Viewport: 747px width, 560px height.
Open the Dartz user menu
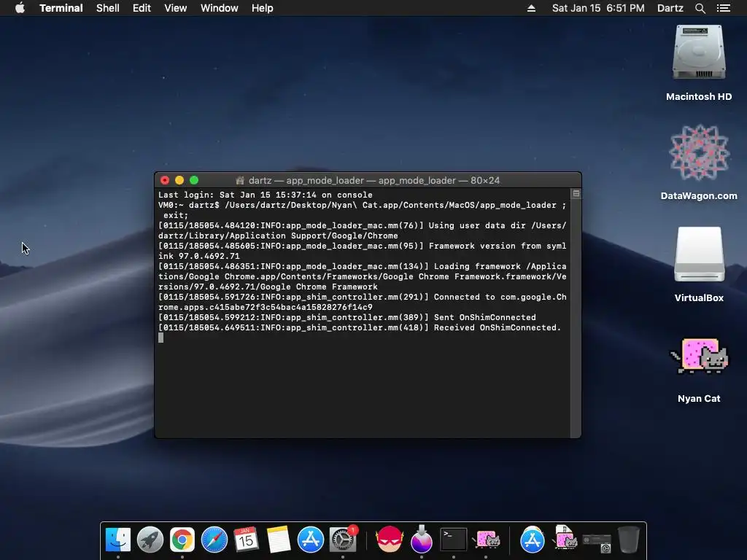point(670,8)
